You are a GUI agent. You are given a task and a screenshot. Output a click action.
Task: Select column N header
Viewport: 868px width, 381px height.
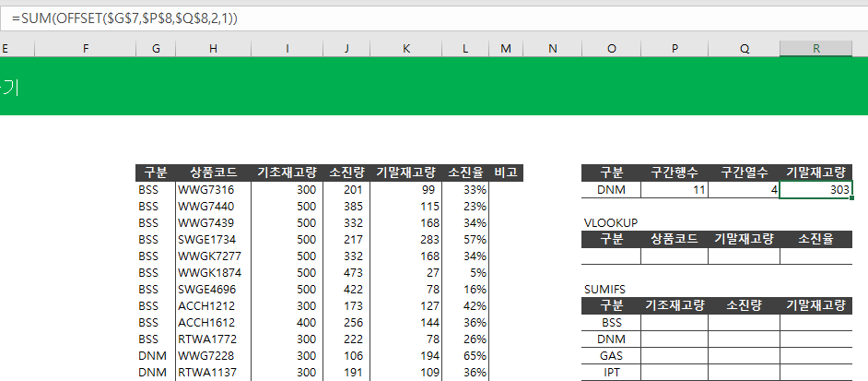553,49
